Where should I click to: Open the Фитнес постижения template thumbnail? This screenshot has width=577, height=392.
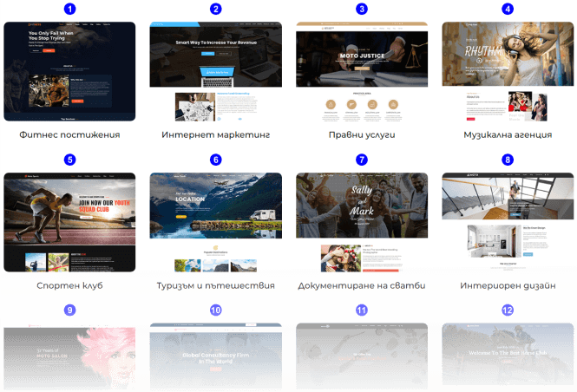pos(69,71)
